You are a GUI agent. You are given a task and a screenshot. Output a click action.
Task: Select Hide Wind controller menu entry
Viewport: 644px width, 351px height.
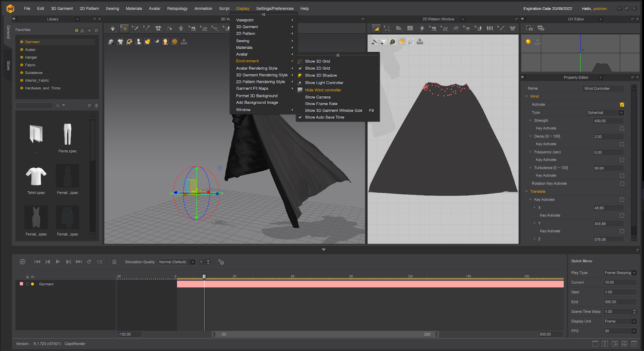(323, 90)
